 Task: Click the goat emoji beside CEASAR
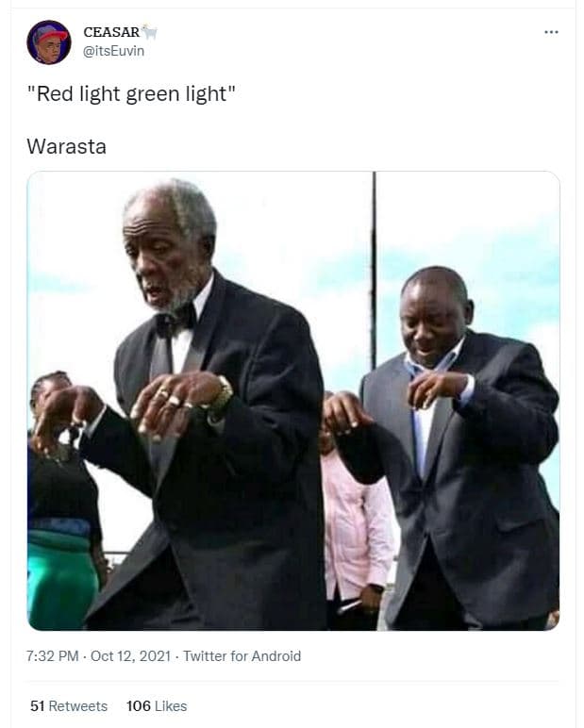click(150, 32)
